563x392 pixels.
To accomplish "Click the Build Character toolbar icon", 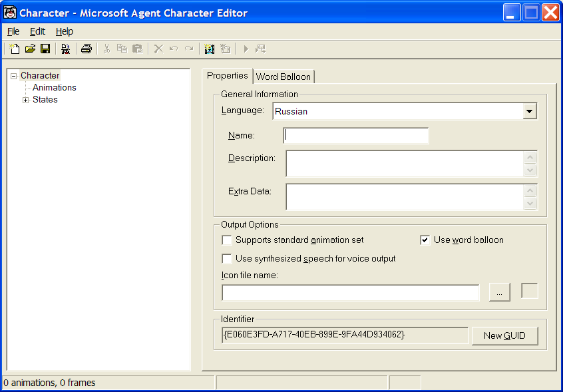I will point(65,49).
